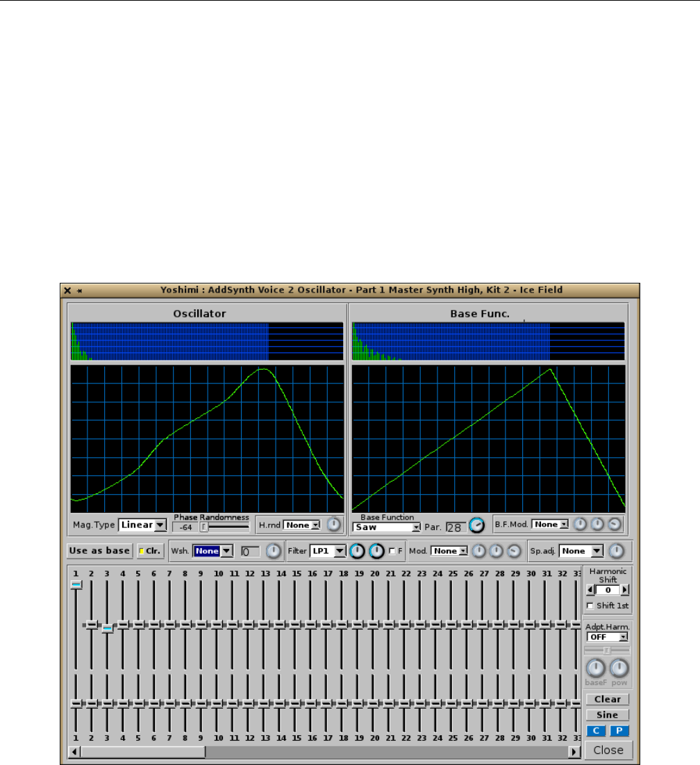Click the harmonic 1 phase slider handle

pyautogui.click(x=76, y=704)
